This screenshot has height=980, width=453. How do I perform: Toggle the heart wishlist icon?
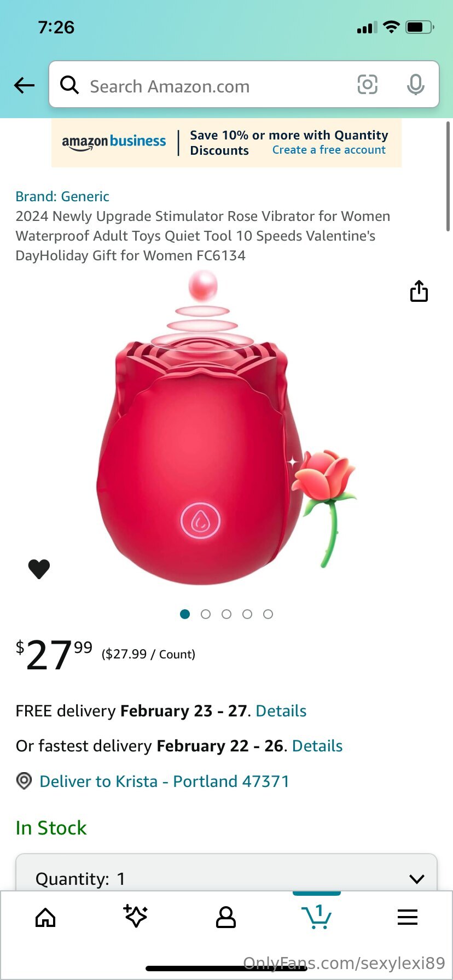click(x=39, y=569)
